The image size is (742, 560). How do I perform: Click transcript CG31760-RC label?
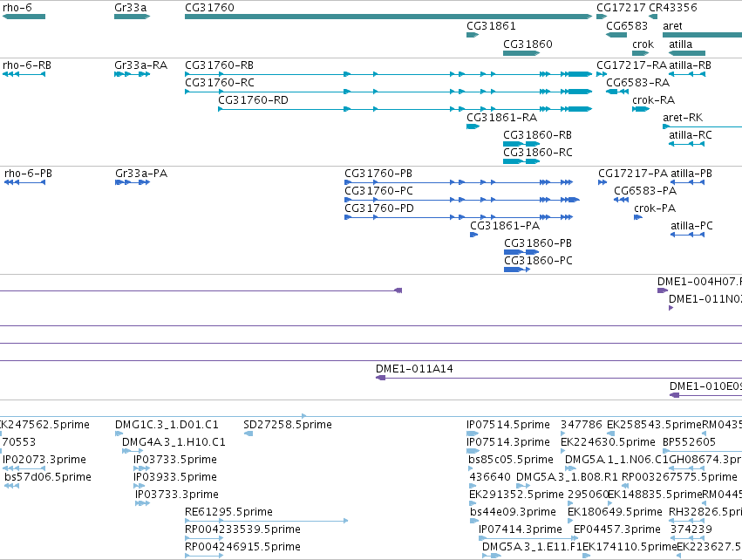click(x=219, y=83)
